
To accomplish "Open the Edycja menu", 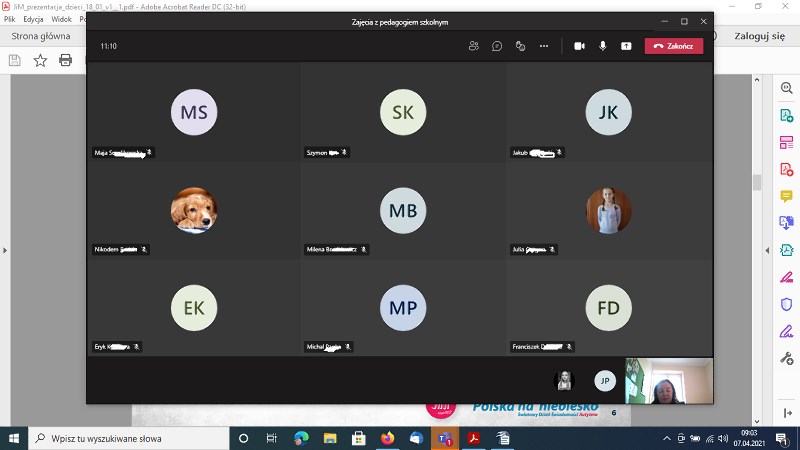I will click(x=33, y=19).
